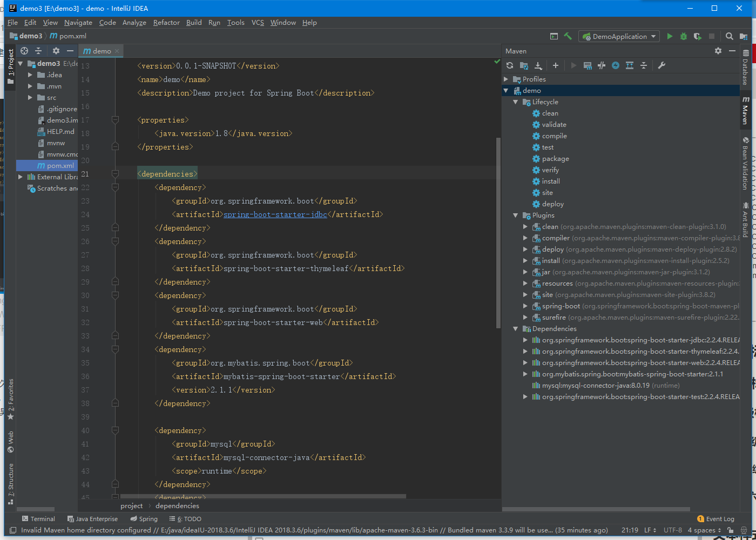
Task: Run DemoApplication with green play button
Action: (670, 36)
